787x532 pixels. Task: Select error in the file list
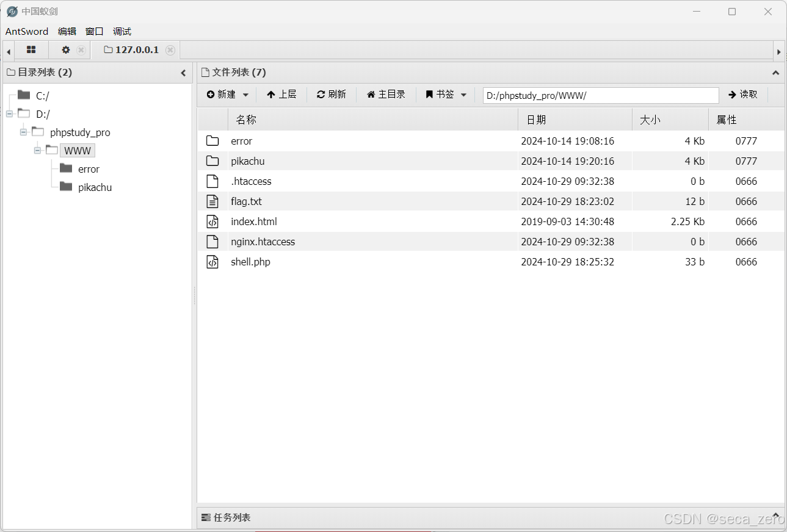click(x=241, y=141)
